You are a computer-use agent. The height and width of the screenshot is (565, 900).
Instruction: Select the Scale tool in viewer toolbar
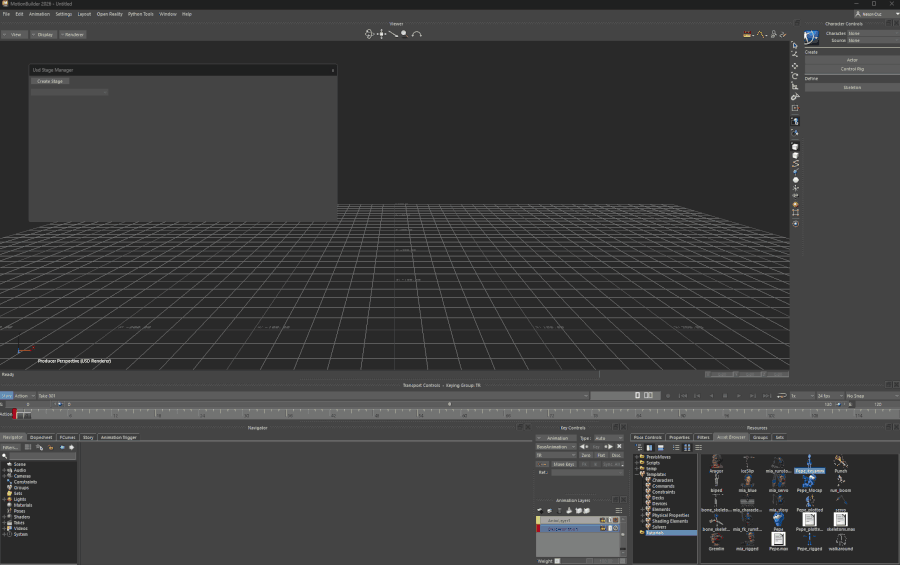(795, 87)
